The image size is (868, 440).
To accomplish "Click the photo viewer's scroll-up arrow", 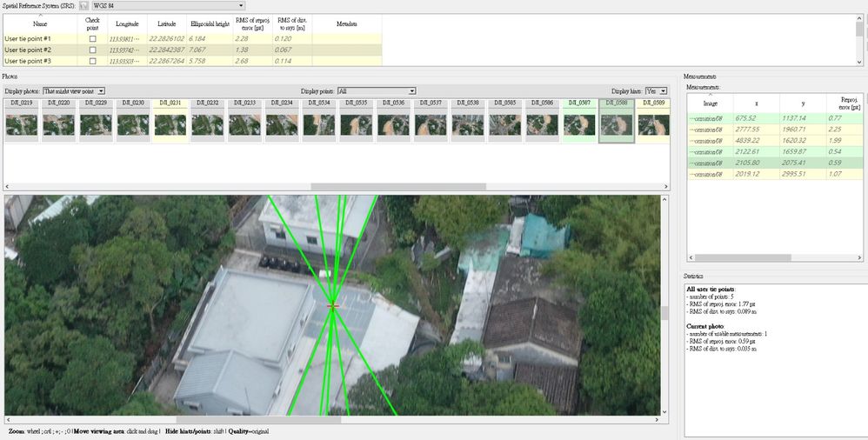I will click(x=664, y=199).
